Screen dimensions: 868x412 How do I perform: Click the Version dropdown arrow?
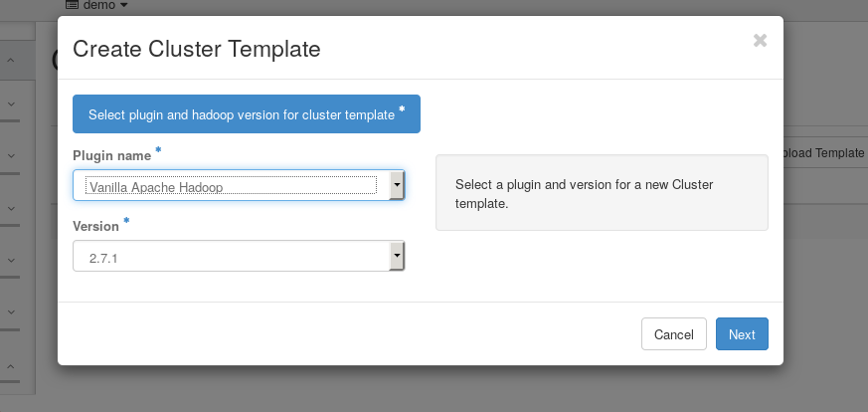[397, 257]
